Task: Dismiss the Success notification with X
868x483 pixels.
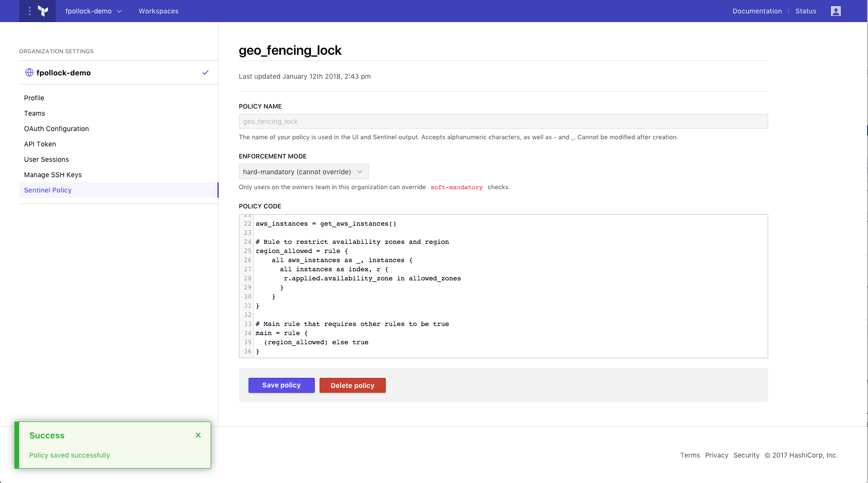Action: (198, 435)
